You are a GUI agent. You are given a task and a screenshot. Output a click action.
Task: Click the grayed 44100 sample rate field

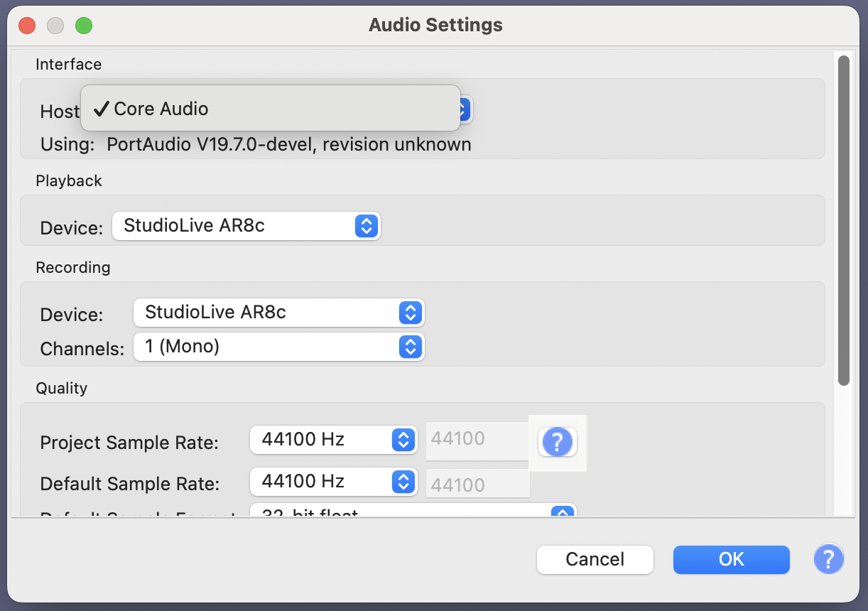tap(477, 440)
